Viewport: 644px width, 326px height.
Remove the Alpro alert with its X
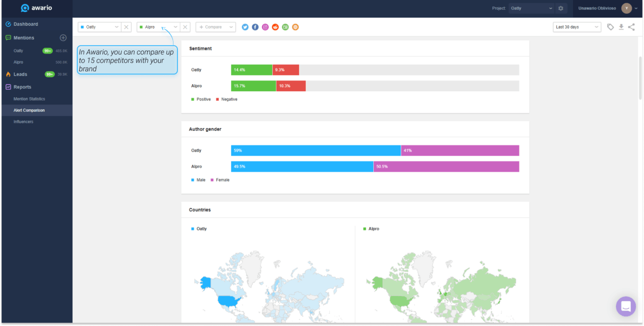185,27
